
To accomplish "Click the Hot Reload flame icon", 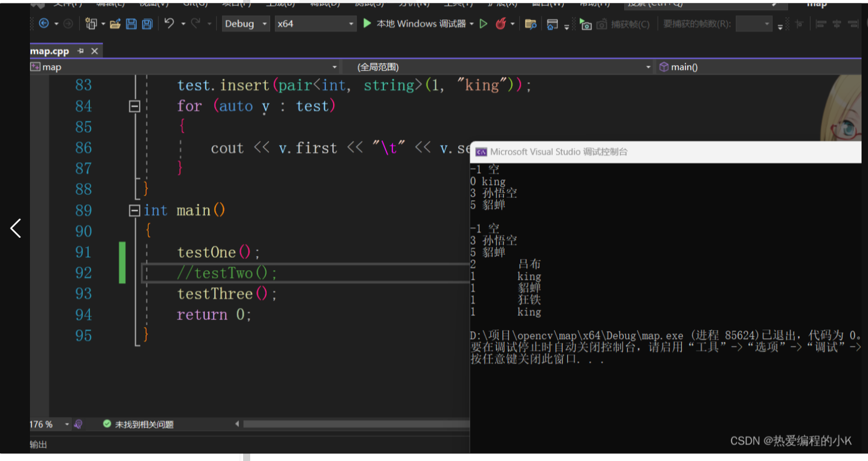I will (x=501, y=23).
